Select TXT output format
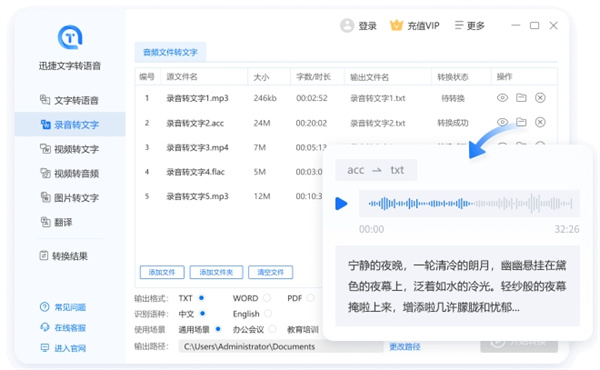600x370 pixels. pos(201,298)
